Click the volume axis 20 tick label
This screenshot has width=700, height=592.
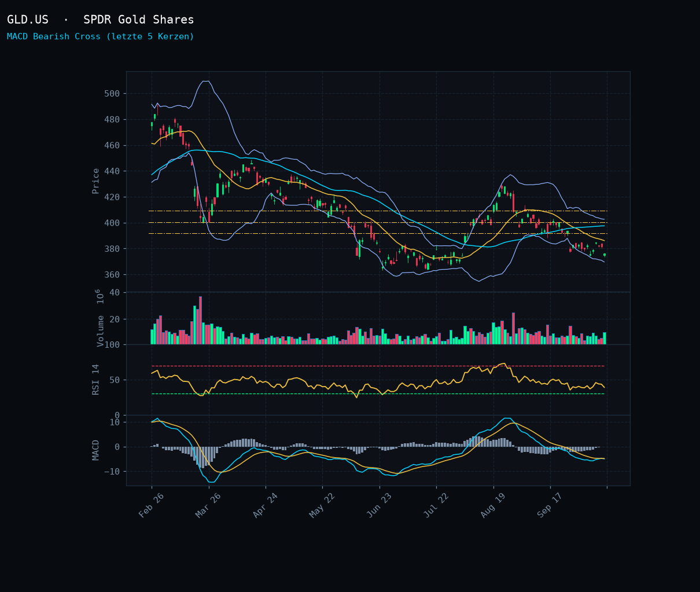[x=115, y=319]
